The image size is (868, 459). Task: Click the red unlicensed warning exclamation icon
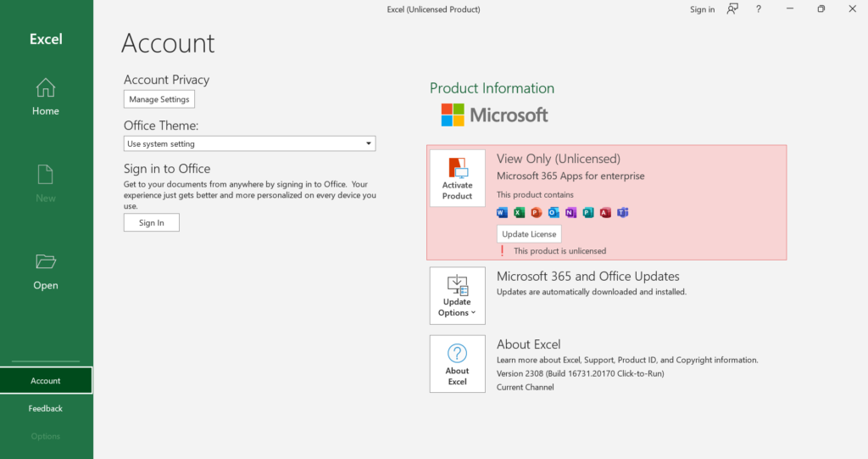point(502,250)
